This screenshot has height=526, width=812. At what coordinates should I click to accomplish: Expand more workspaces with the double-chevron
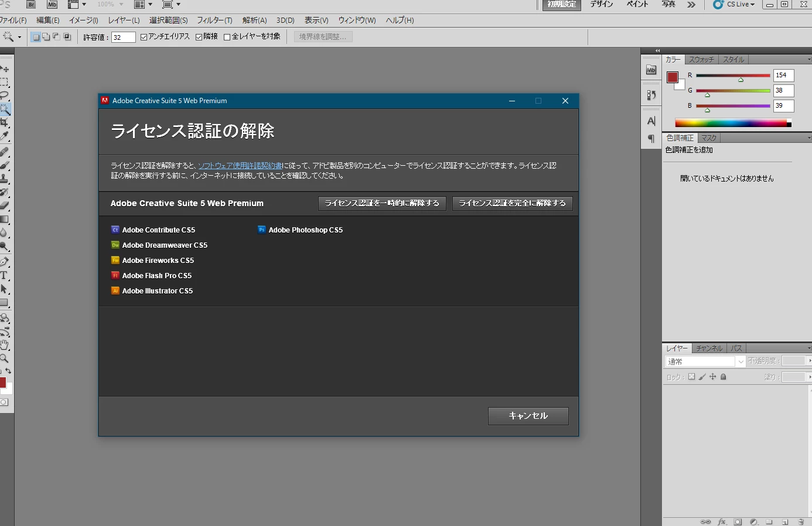tap(691, 5)
